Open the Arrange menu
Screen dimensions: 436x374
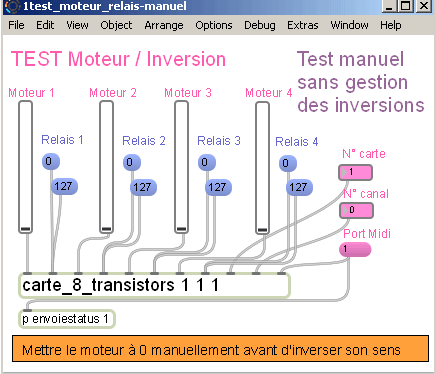click(164, 25)
